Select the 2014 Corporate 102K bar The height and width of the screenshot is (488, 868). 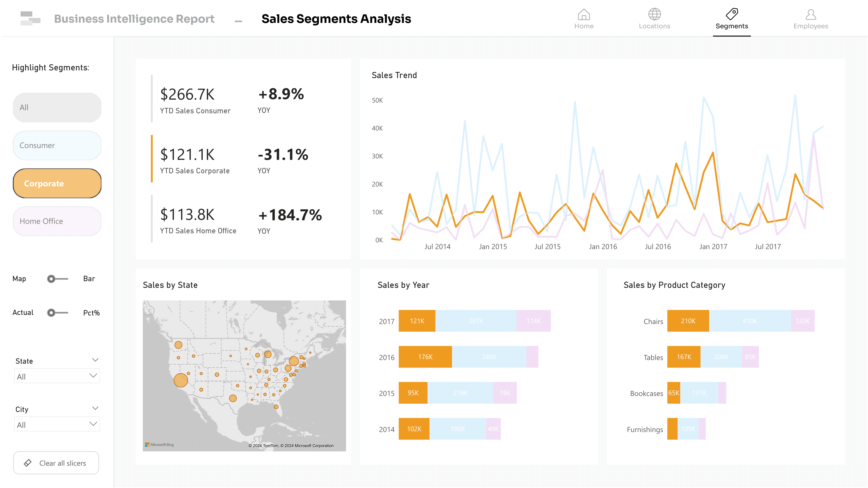tap(414, 429)
